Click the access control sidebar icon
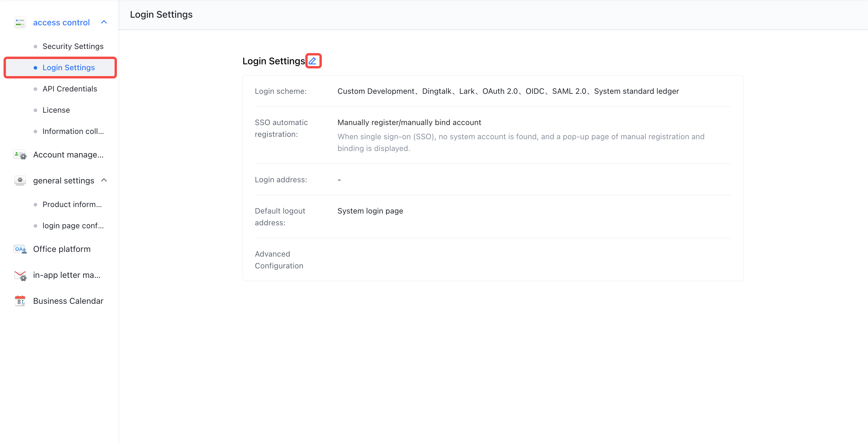868x443 pixels. tap(20, 22)
